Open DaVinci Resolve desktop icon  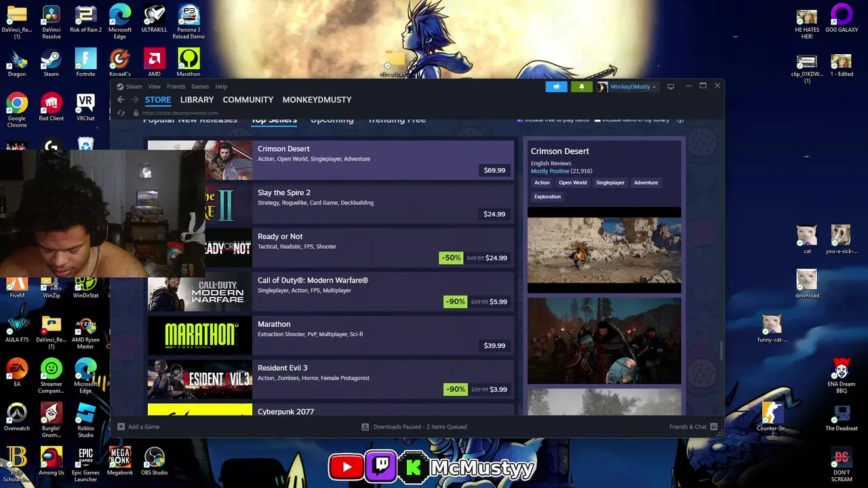[51, 22]
